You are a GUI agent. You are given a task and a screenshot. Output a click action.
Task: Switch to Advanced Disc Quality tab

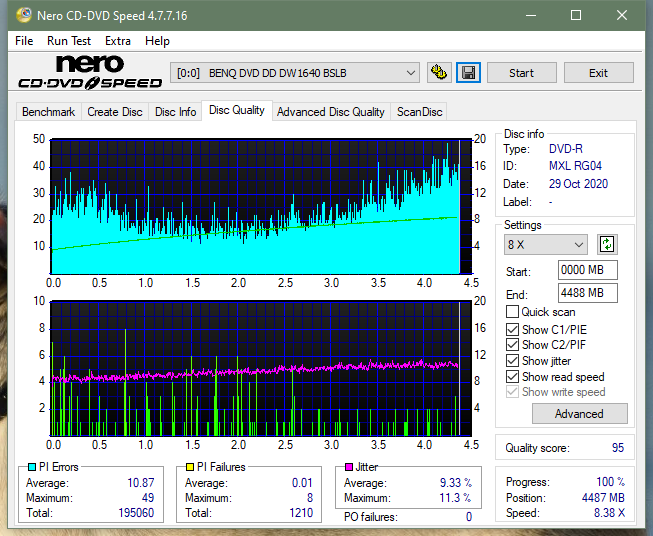point(331,112)
